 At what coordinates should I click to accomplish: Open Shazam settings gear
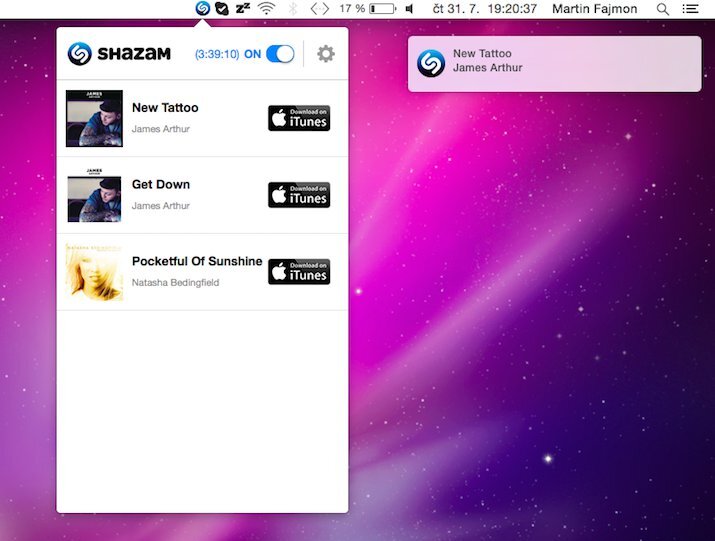326,54
